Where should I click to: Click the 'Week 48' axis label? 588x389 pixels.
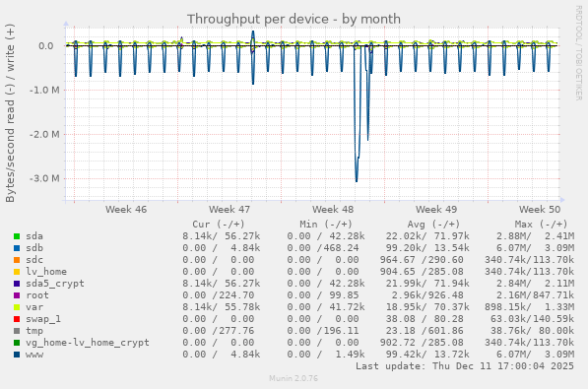(x=333, y=210)
